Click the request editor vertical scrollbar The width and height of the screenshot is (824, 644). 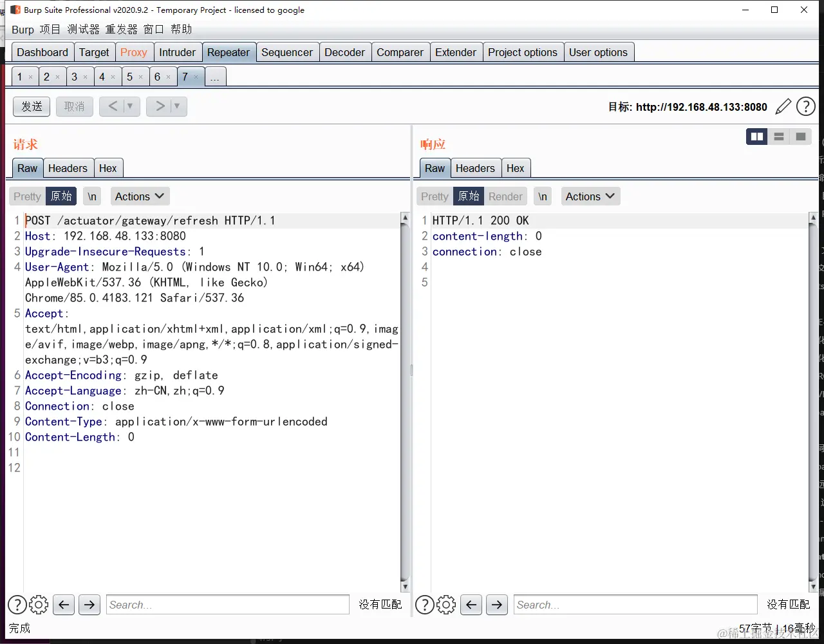pos(405,402)
